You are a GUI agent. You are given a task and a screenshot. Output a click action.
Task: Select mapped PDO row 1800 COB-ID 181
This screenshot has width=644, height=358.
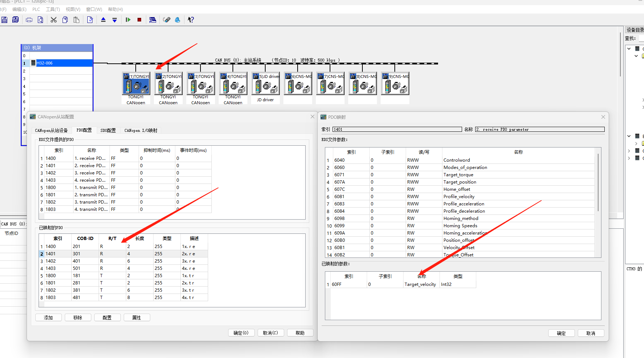coord(124,276)
